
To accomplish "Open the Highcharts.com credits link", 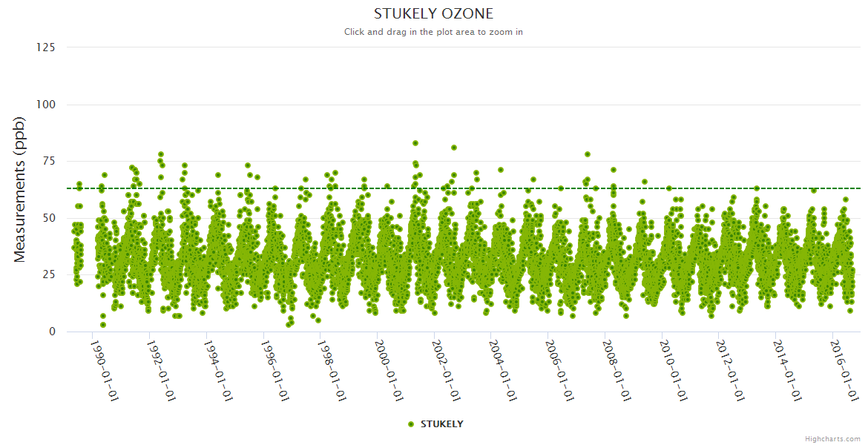I will 832,438.
